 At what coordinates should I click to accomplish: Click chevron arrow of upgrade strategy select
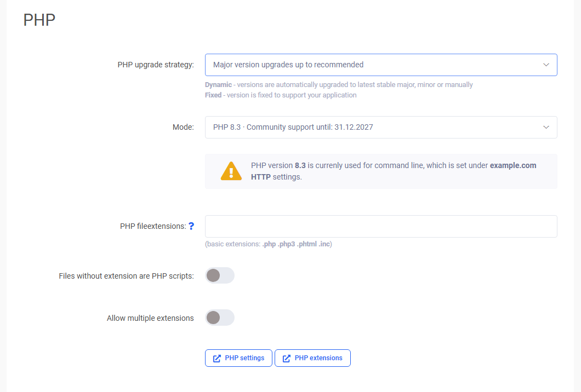point(546,65)
